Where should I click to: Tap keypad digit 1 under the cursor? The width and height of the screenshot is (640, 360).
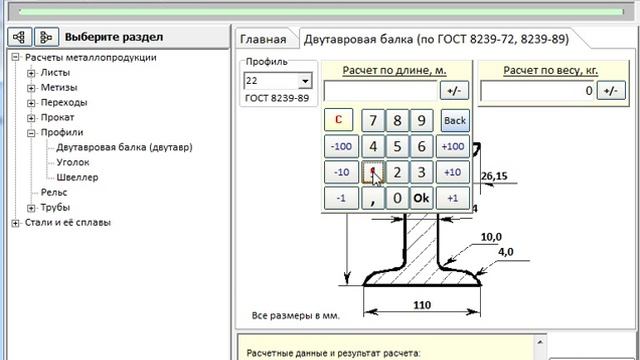point(373,172)
